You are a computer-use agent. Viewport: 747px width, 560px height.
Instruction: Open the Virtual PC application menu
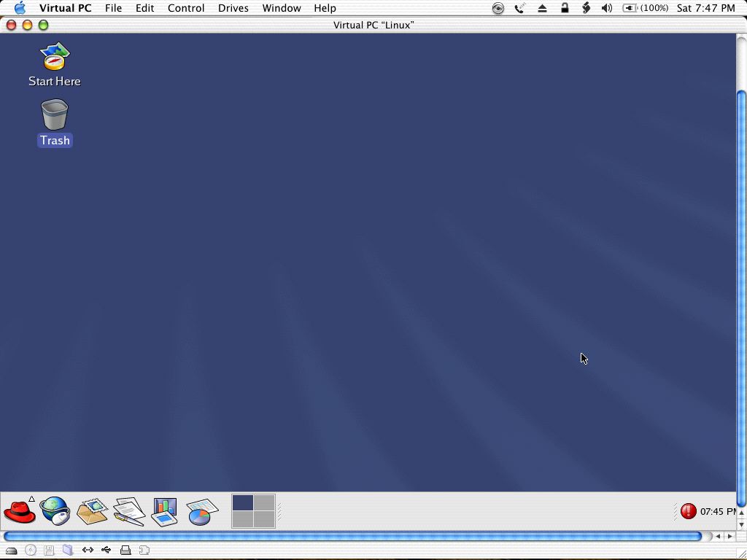click(x=65, y=8)
